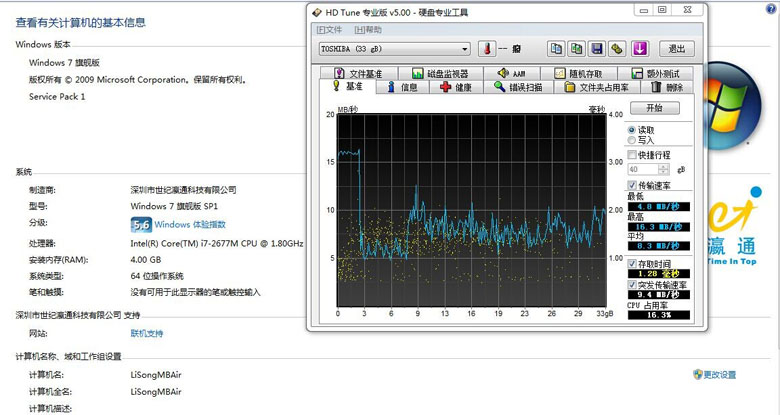The width and height of the screenshot is (780, 415).
Task: Click the copy text to clipboard icon
Action: click(556, 49)
